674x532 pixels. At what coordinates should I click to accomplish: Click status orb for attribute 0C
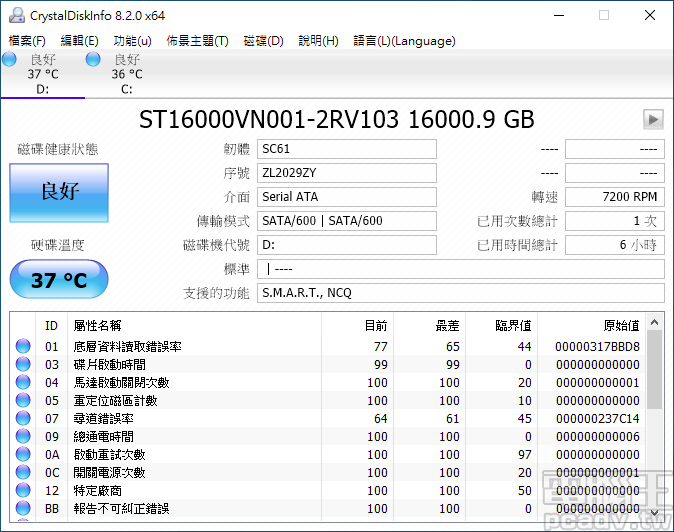pyautogui.click(x=23, y=473)
